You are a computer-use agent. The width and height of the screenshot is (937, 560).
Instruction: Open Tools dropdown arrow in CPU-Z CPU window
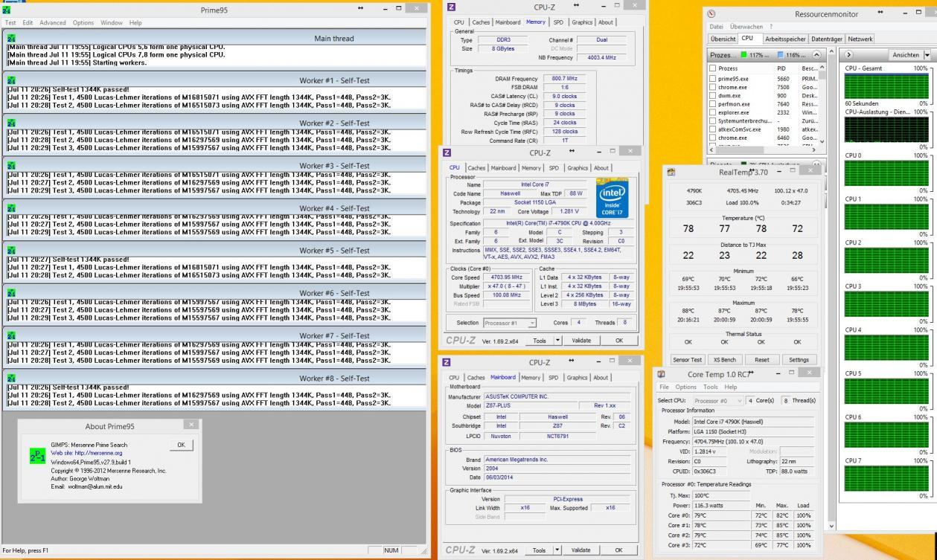(x=557, y=341)
